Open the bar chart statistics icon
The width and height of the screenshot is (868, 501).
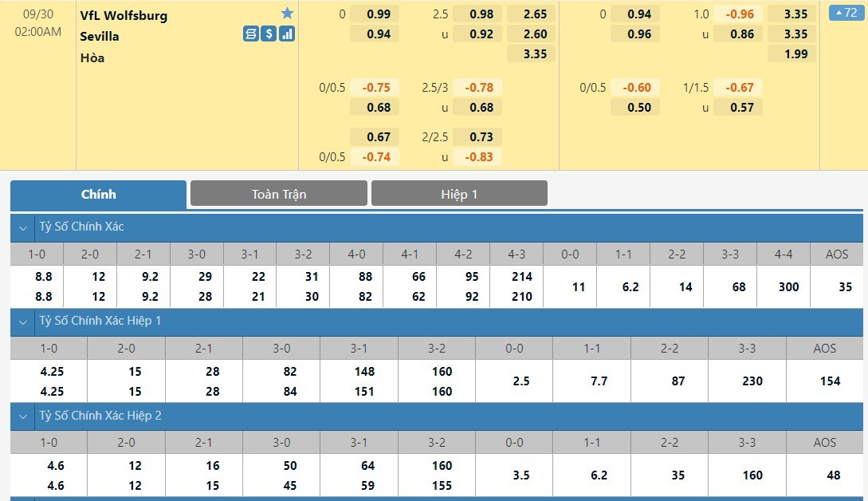click(x=287, y=34)
